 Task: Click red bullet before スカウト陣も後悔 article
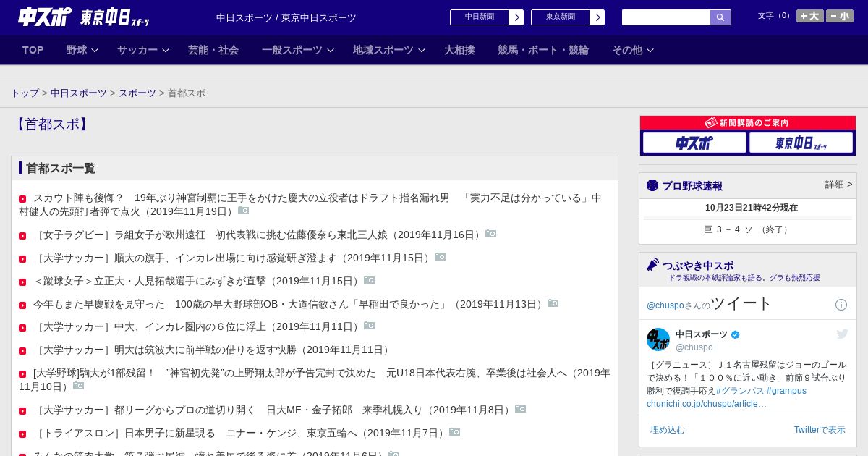coord(22,199)
